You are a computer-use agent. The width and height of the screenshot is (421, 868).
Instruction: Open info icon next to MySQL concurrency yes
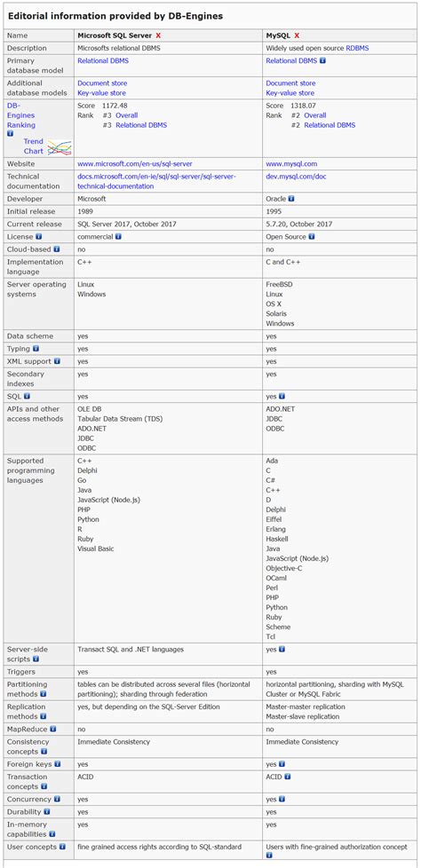click(282, 800)
